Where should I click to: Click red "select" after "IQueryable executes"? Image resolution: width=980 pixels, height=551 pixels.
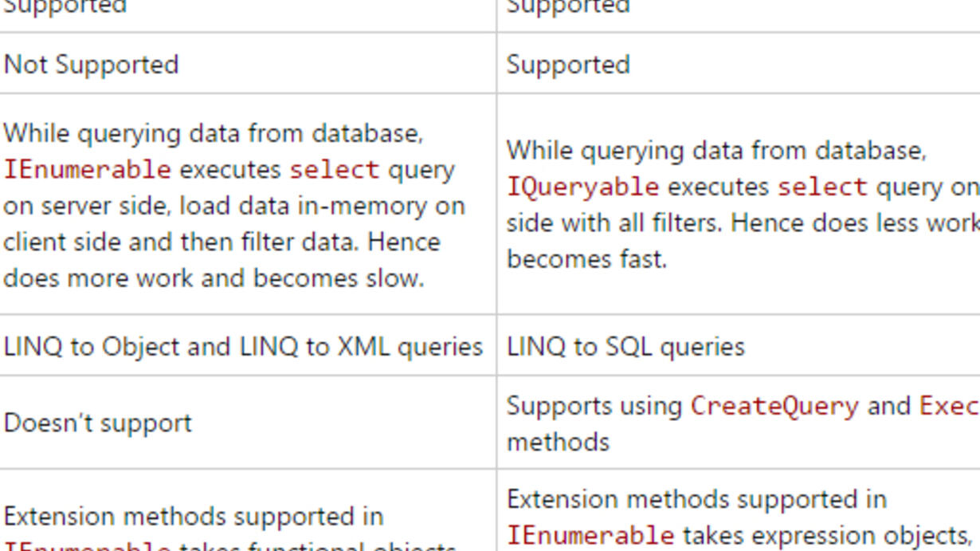[x=821, y=187]
